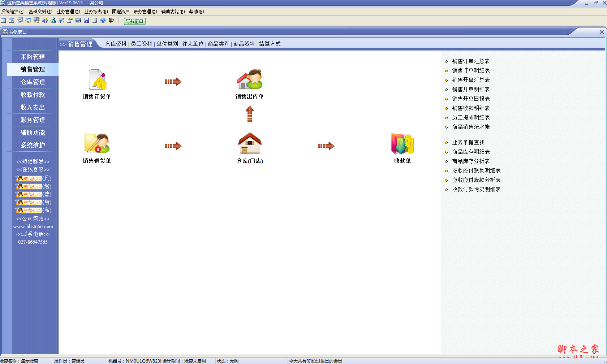Open the 业务管理(Y) menu
Viewport: 607px width, 364px height.
click(68, 12)
